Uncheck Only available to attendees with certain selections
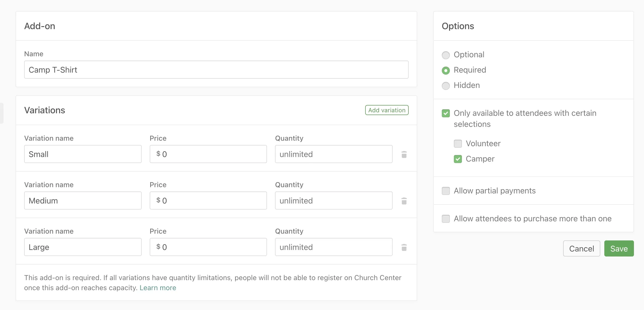The width and height of the screenshot is (644, 310). [446, 113]
